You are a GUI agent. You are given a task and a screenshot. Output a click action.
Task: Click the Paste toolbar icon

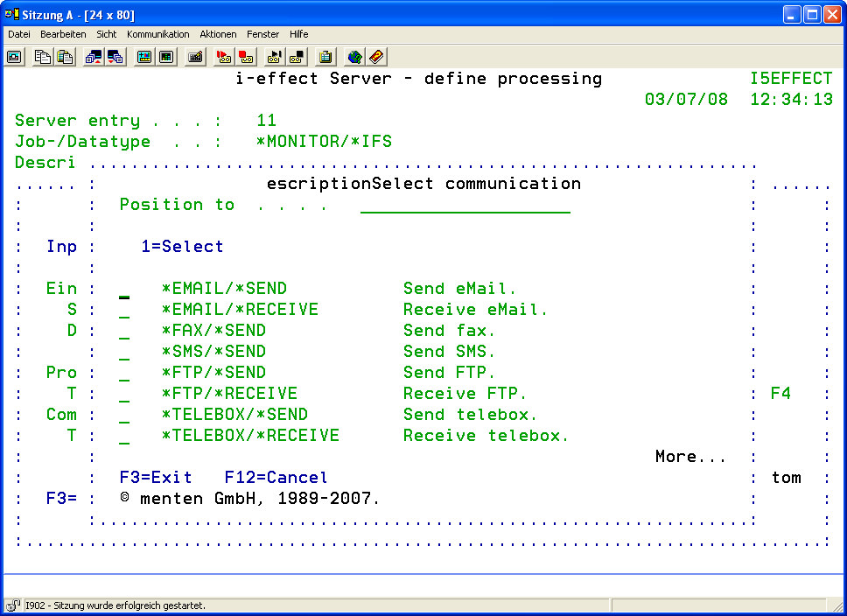coord(65,57)
